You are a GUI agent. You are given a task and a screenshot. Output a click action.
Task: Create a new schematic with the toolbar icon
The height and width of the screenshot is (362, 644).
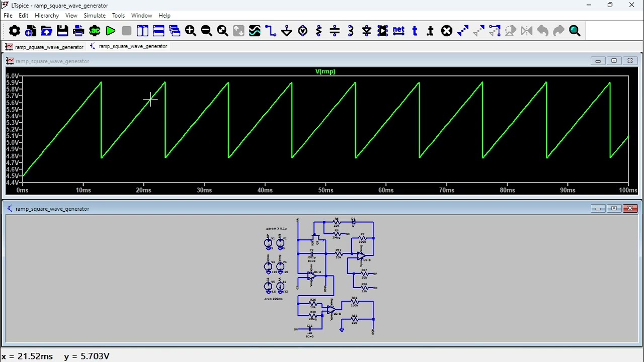point(30,31)
